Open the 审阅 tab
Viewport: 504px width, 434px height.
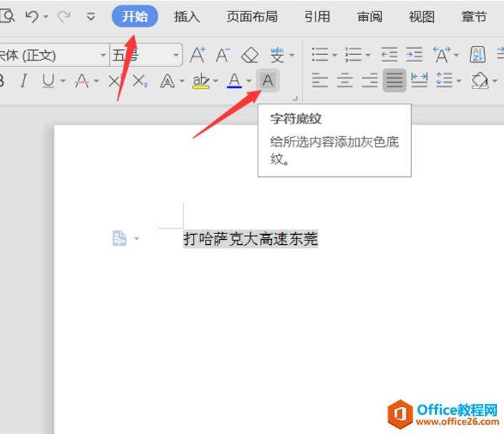(370, 16)
